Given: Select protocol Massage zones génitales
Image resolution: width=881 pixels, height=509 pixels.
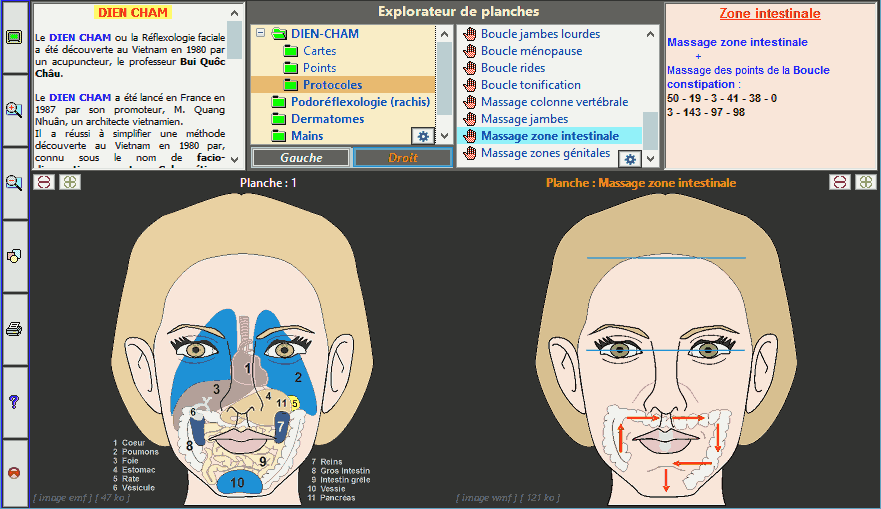Looking at the screenshot, I should [545, 153].
